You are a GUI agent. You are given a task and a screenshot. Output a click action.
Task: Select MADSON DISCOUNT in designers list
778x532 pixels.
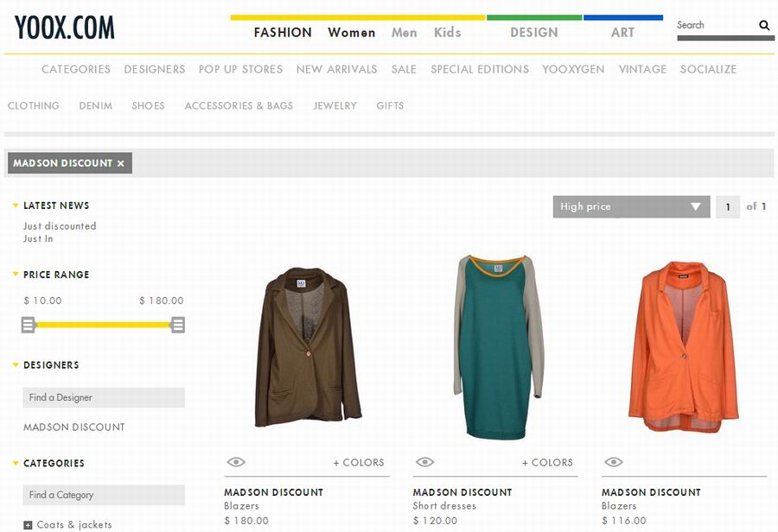point(74,427)
